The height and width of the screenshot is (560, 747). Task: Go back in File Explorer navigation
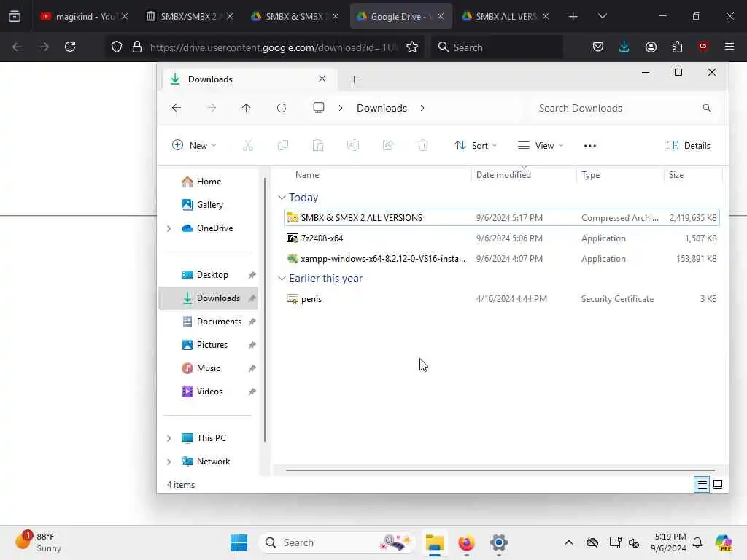(x=177, y=108)
